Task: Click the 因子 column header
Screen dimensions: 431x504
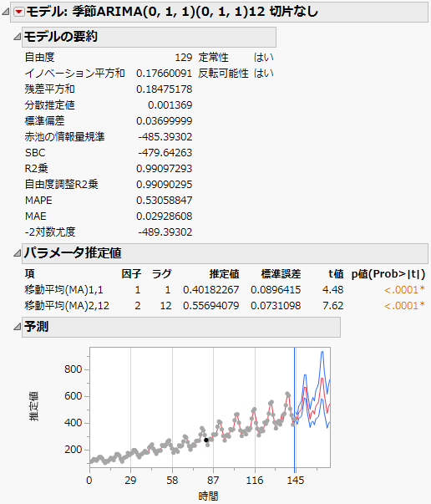Action: coord(131,274)
